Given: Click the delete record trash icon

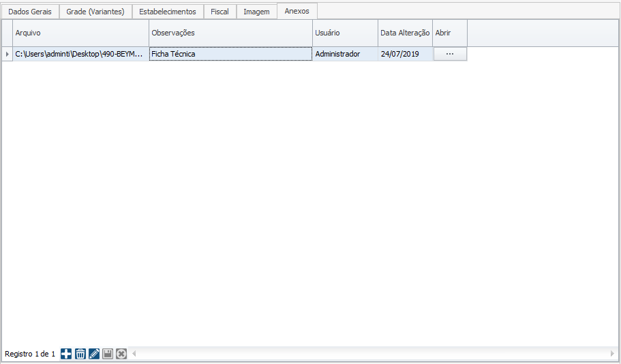Looking at the screenshot, I should (x=80, y=354).
